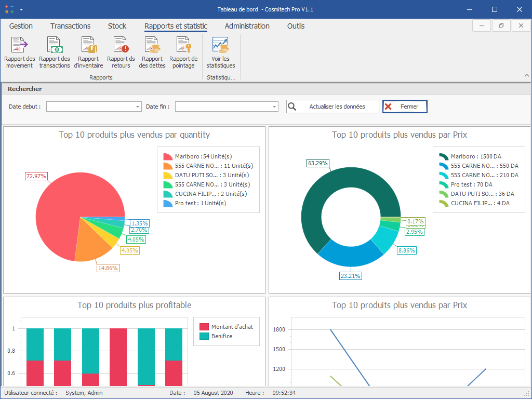
Task: Click red Marlboro legend swatch in quantity chart
Action: pos(168,156)
